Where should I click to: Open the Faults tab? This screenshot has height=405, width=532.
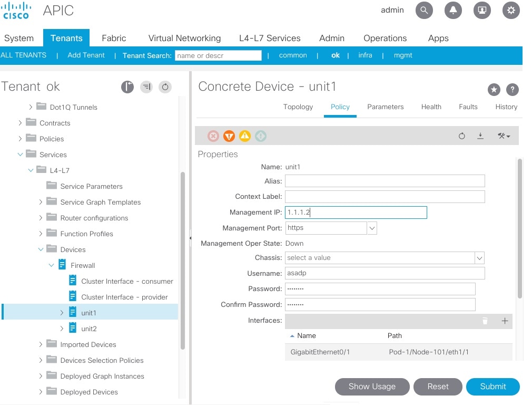(x=468, y=107)
